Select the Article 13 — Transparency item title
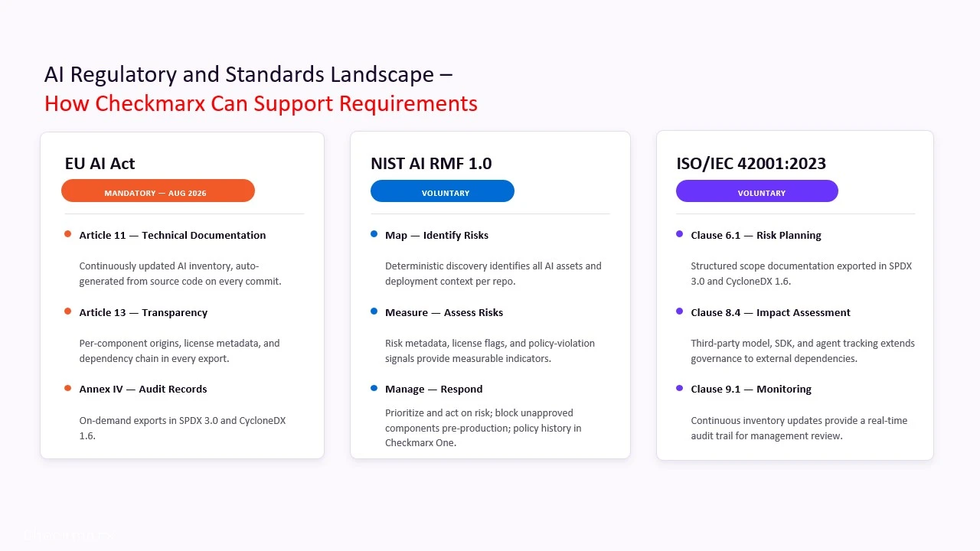 click(143, 312)
